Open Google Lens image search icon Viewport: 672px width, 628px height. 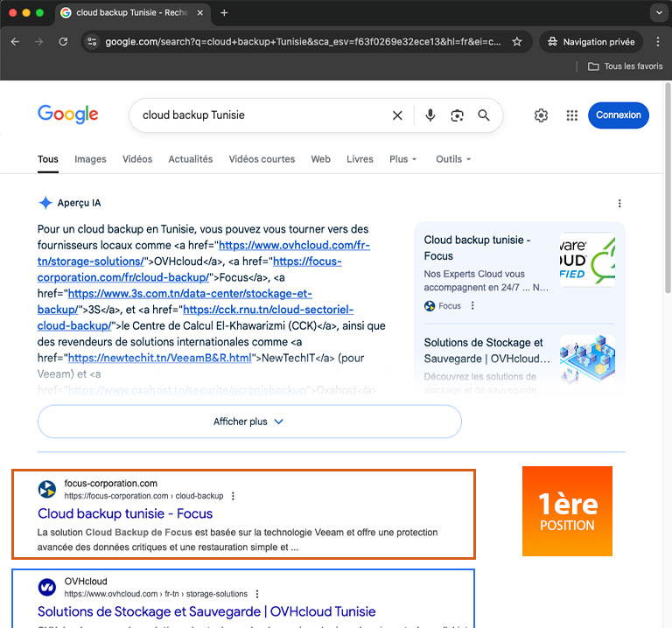pos(457,115)
